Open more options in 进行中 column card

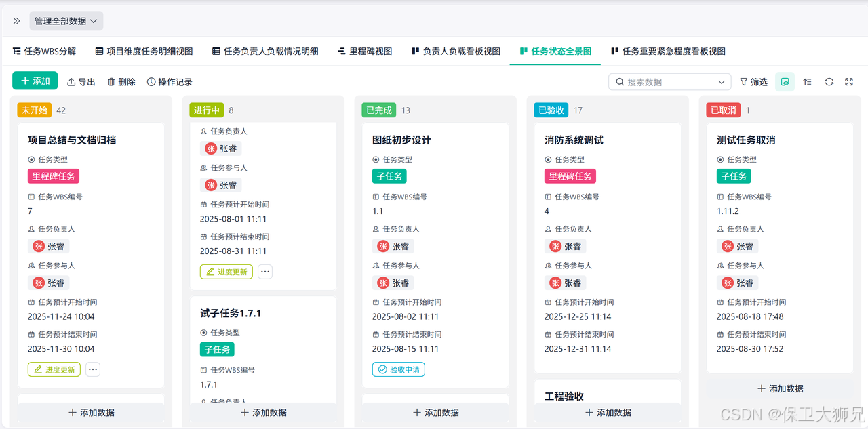pos(265,272)
